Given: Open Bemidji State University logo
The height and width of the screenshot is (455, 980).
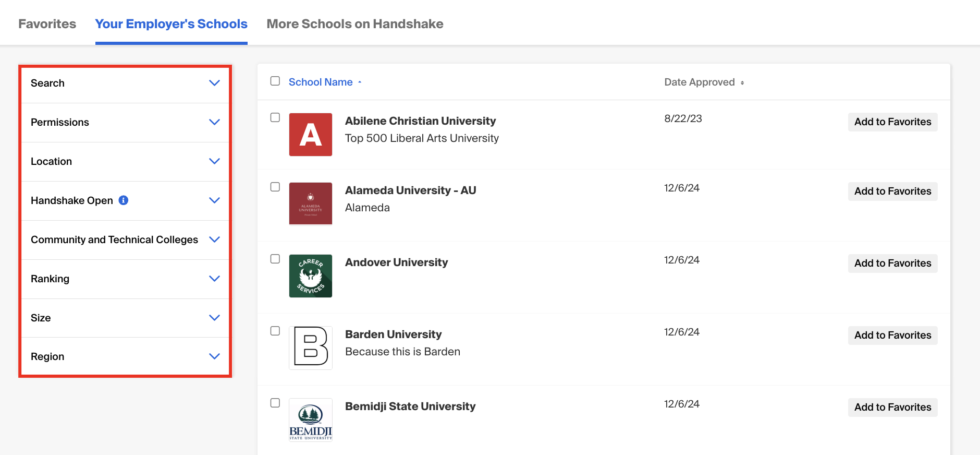Looking at the screenshot, I should [x=311, y=420].
